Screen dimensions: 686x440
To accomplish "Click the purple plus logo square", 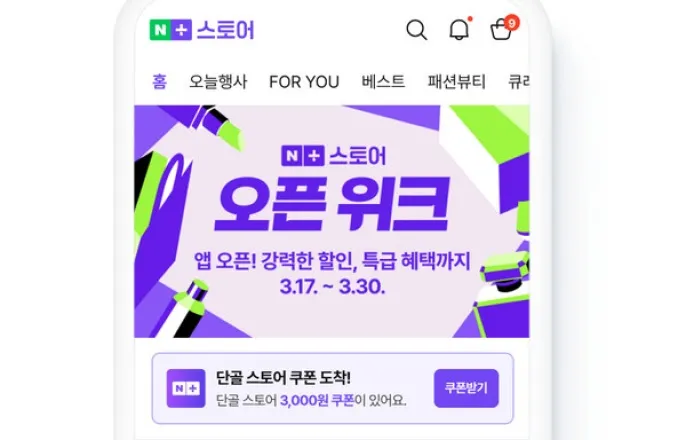I will coord(181,30).
